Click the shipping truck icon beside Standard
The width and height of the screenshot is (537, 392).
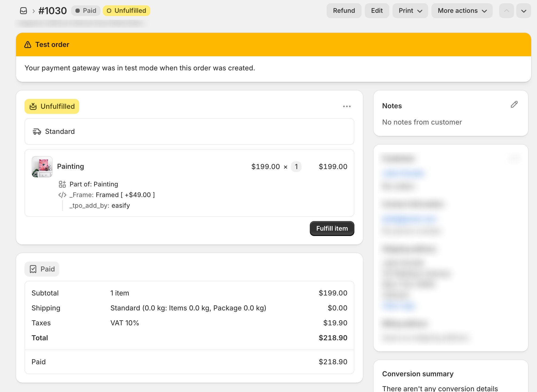[37, 131]
